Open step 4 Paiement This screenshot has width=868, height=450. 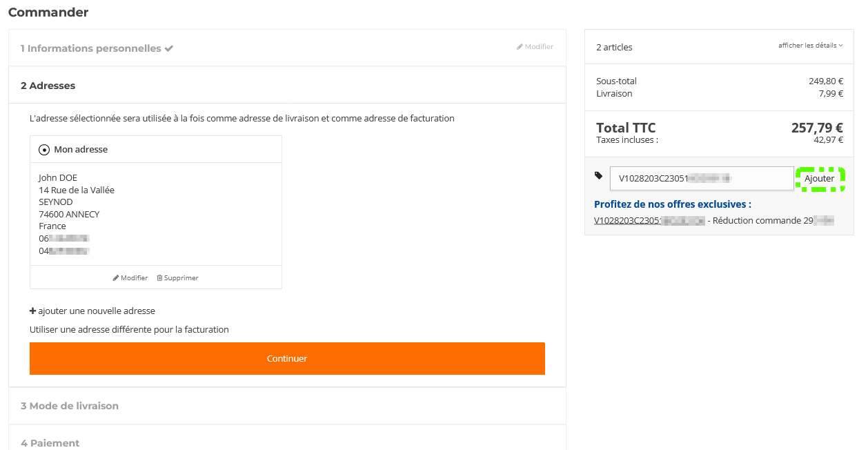tap(50, 442)
